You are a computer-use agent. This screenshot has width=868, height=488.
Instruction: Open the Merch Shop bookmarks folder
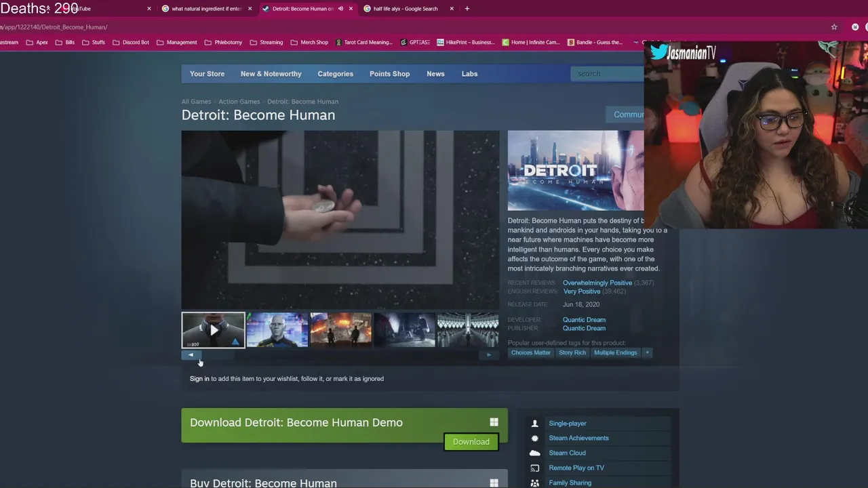point(309,42)
